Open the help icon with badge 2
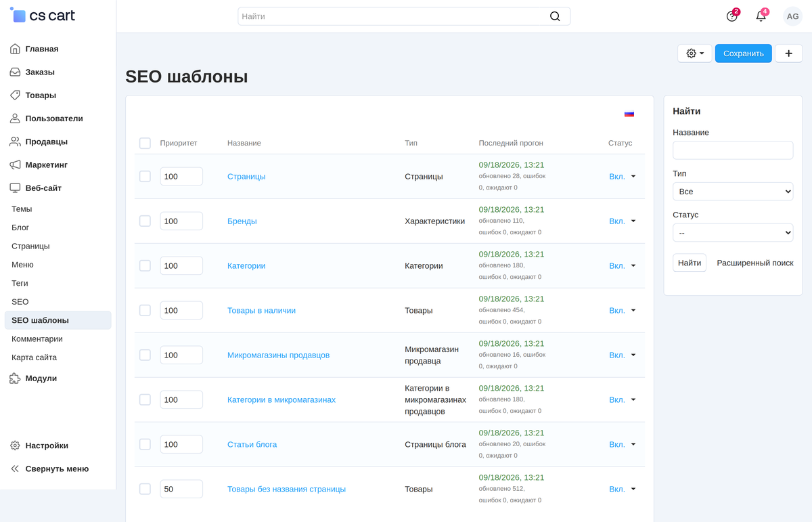This screenshot has height=522, width=812. point(732,16)
